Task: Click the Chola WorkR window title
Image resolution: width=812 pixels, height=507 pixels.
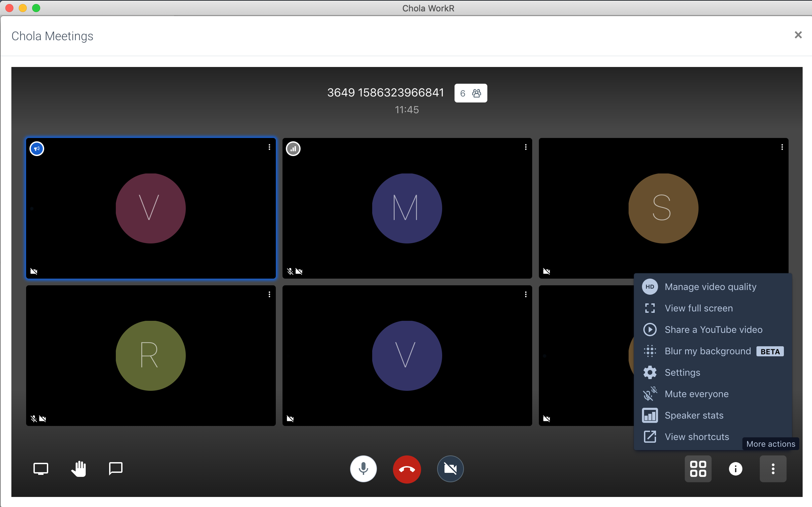Action: coord(428,8)
